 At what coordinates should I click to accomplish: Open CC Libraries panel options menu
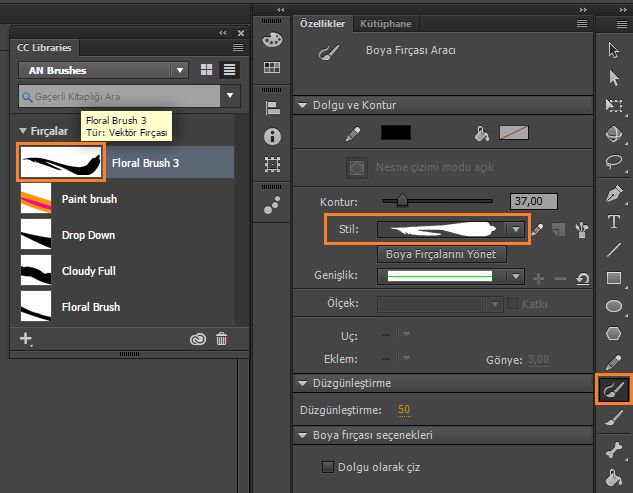coord(238,48)
